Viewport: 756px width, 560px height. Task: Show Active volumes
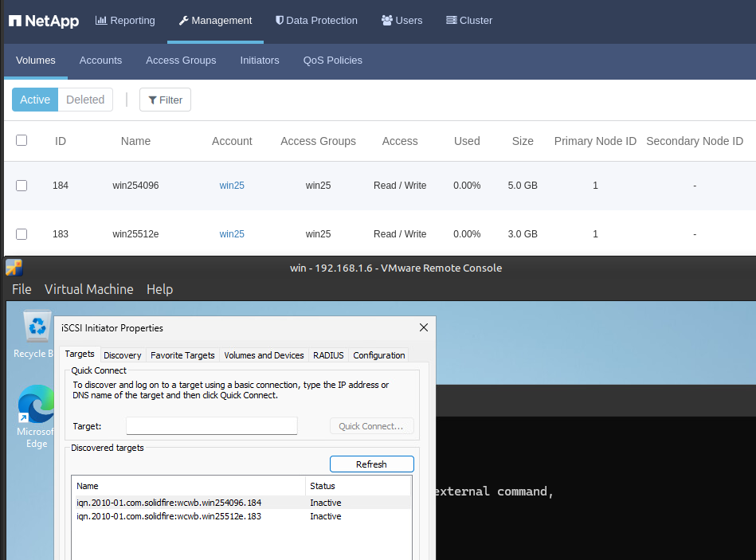click(x=35, y=100)
